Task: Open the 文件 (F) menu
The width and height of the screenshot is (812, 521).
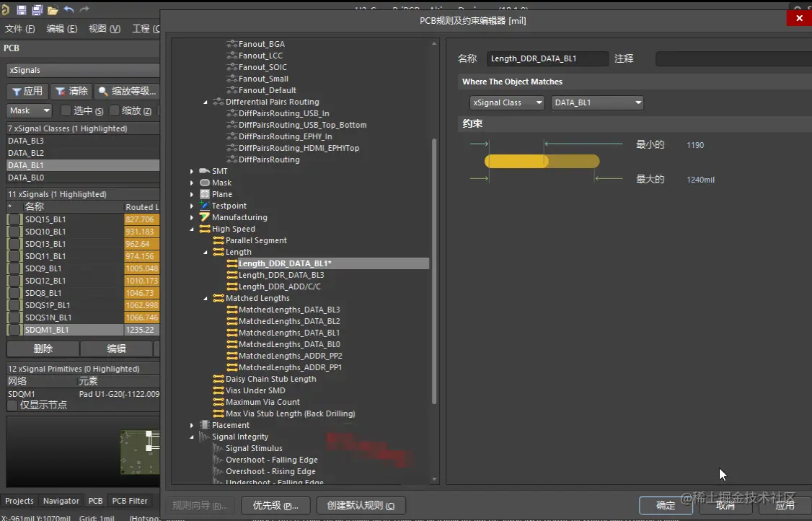Action: pos(20,29)
